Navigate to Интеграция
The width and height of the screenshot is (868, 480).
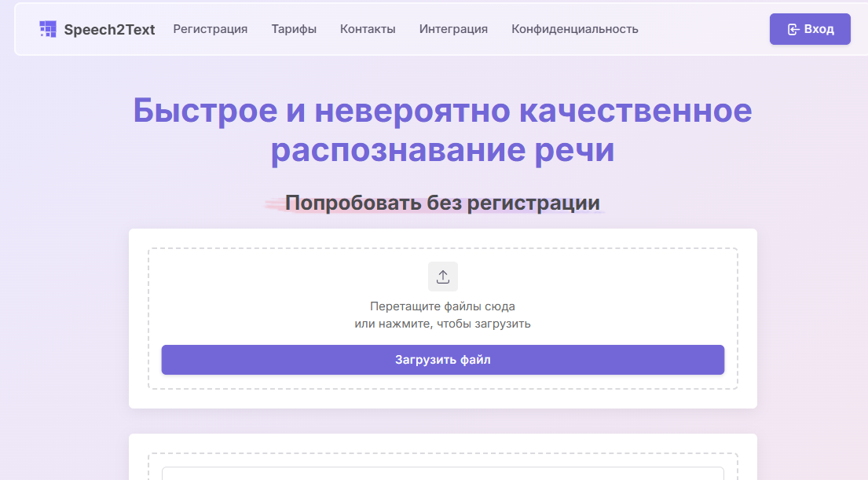(453, 29)
